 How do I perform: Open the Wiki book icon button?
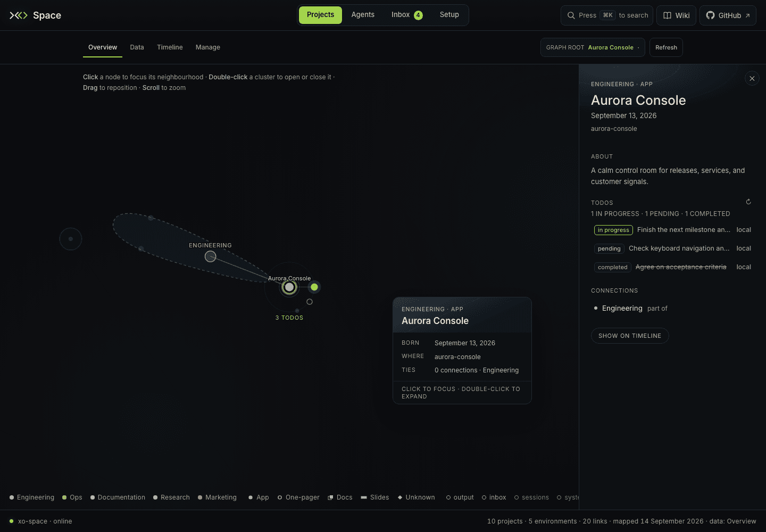pyautogui.click(x=677, y=15)
